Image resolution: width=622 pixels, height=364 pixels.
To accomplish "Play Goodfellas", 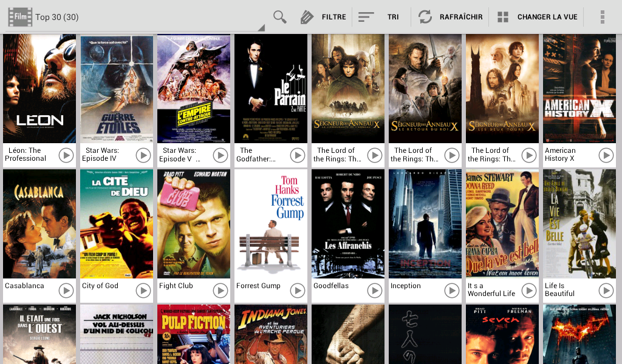I will [374, 291].
